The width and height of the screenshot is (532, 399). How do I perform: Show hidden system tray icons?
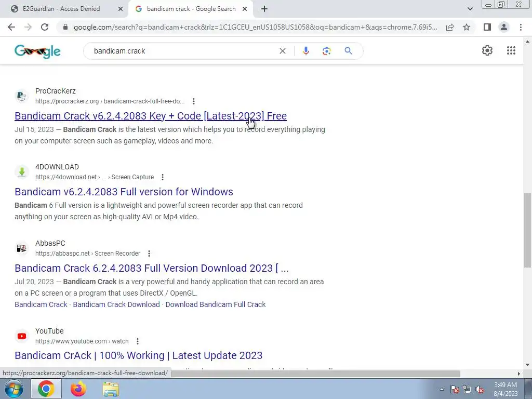click(x=442, y=389)
